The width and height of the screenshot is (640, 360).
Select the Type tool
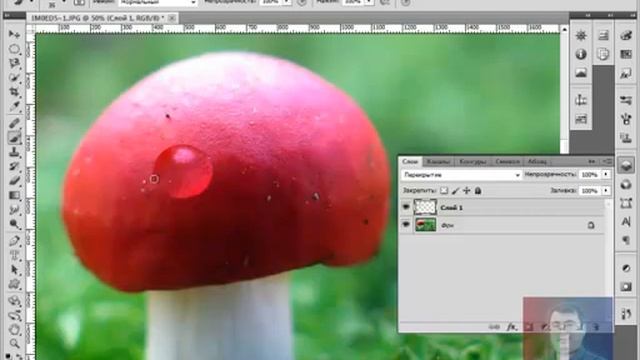tap(14, 255)
